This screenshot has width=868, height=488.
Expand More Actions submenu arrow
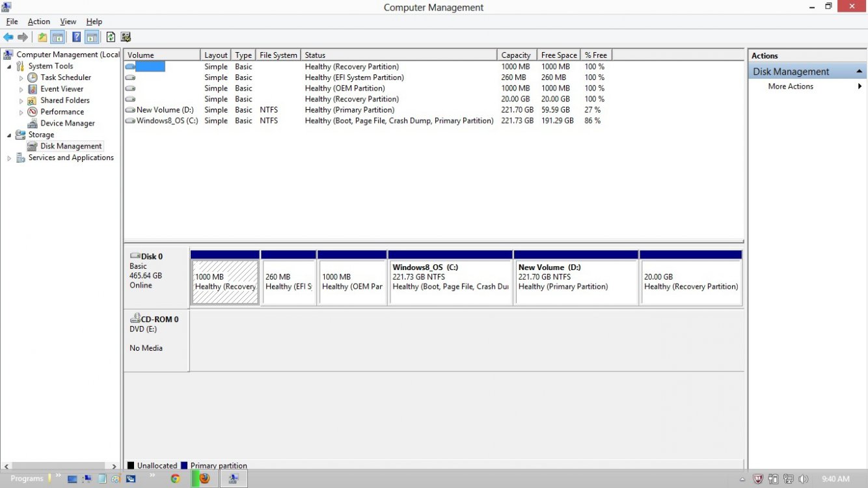coord(860,87)
